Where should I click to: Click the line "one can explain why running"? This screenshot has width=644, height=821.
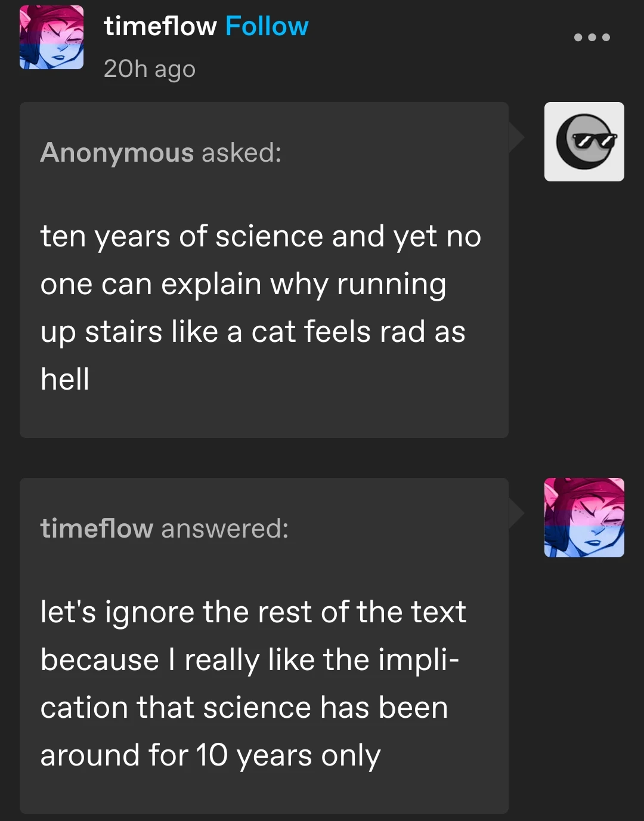pyautogui.click(x=243, y=284)
